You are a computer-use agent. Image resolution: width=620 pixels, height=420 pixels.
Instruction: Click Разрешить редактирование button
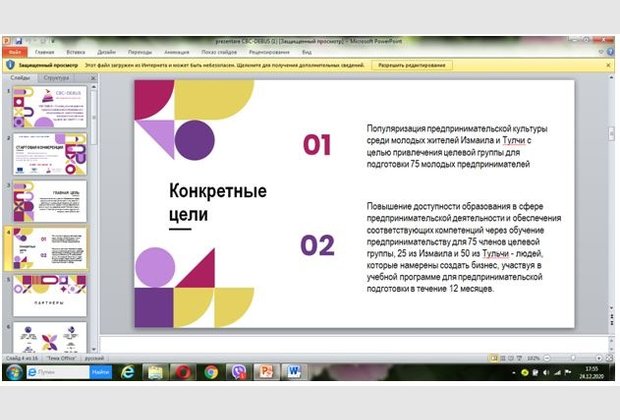click(412, 65)
